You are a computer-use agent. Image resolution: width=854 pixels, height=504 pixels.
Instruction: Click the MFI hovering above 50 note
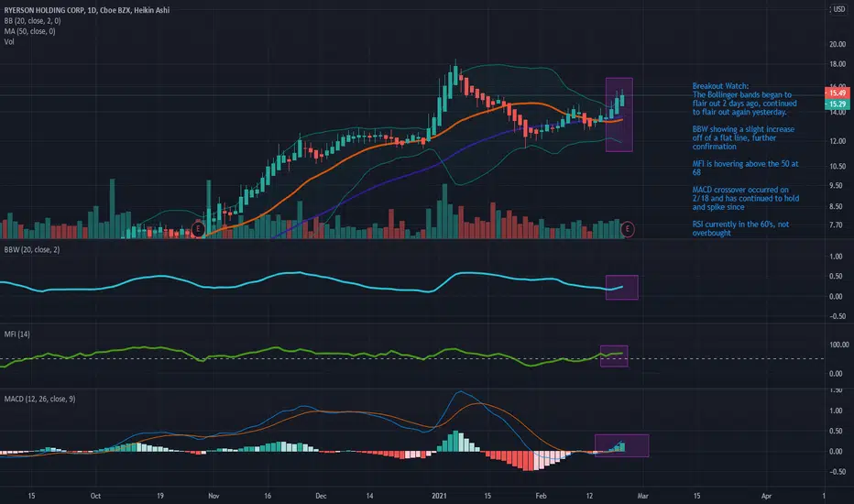point(746,168)
